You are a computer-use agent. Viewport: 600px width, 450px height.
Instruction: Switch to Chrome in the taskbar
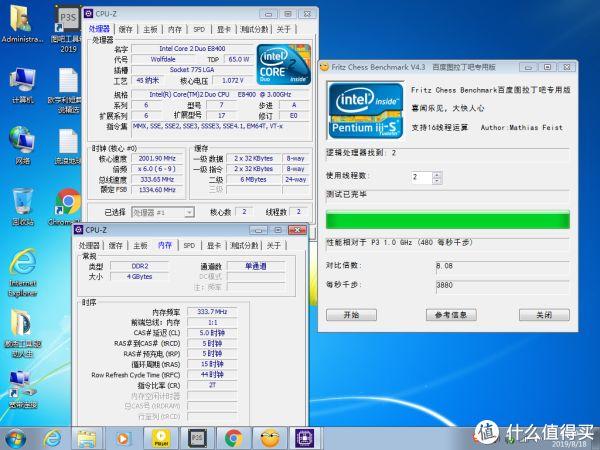[x=233, y=439]
